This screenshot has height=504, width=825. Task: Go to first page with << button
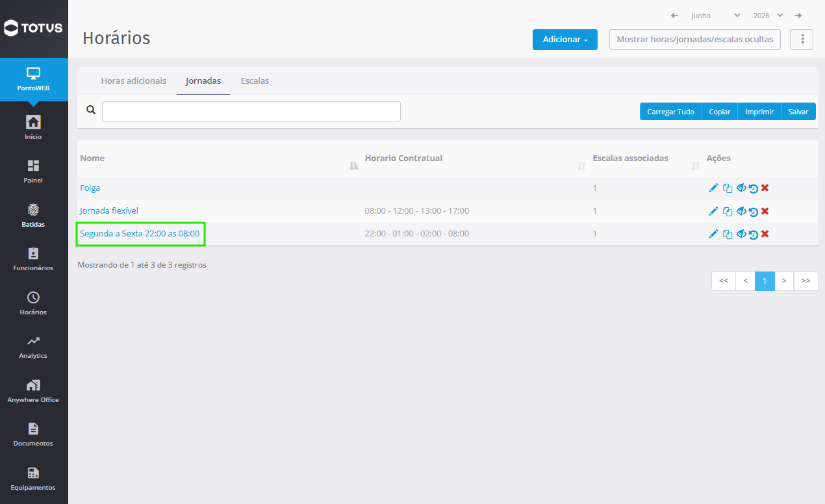tap(724, 281)
